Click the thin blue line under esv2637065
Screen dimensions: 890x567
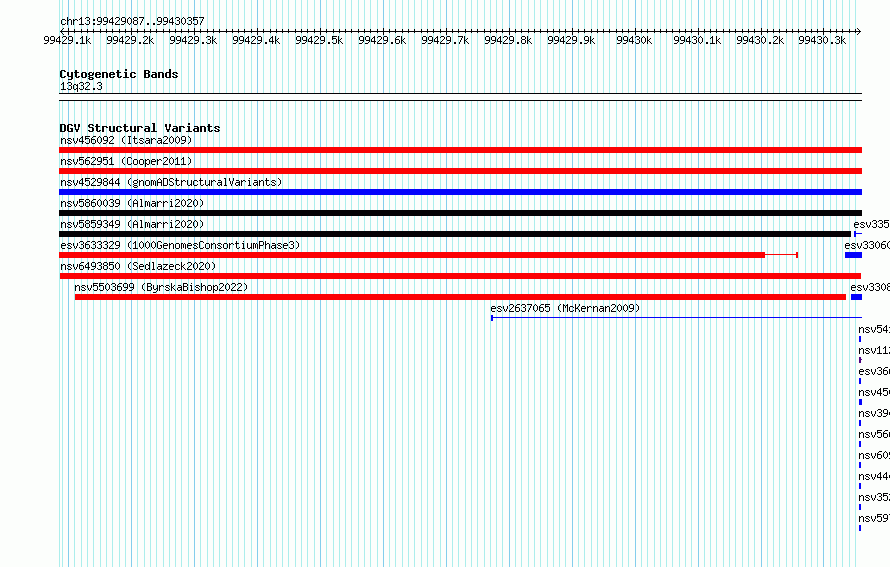click(x=677, y=318)
